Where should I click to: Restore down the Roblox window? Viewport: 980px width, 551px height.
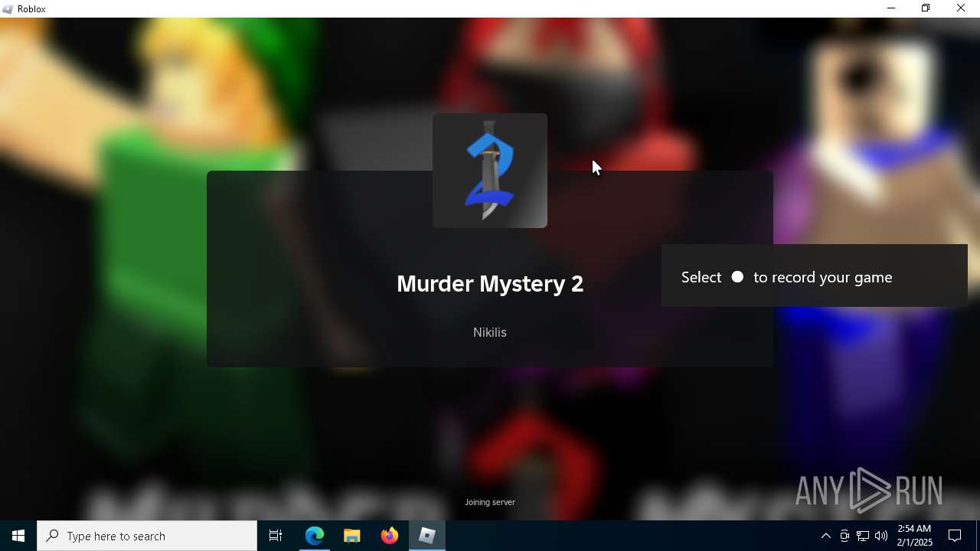point(926,8)
